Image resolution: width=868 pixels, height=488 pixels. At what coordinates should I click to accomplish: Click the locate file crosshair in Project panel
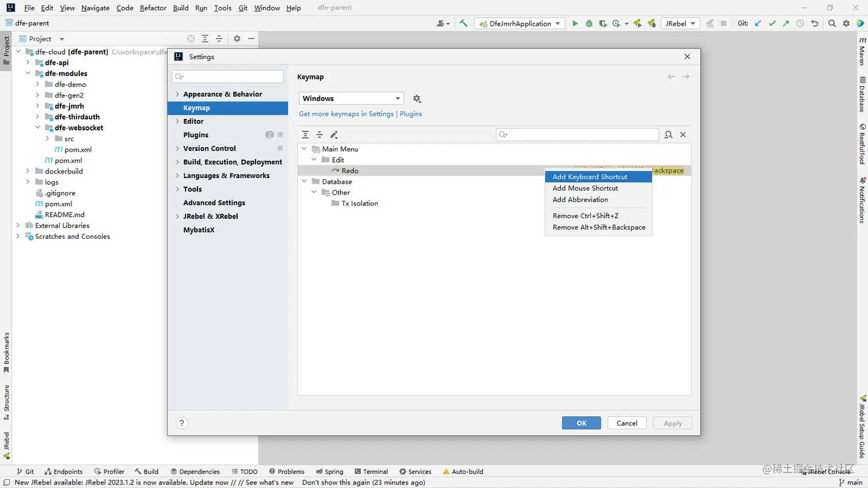(191, 38)
